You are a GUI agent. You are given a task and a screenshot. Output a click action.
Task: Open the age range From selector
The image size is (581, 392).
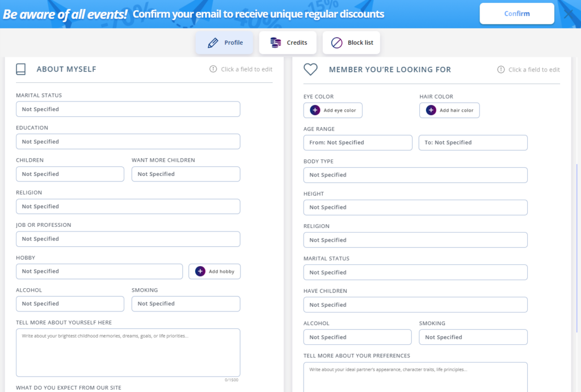357,142
